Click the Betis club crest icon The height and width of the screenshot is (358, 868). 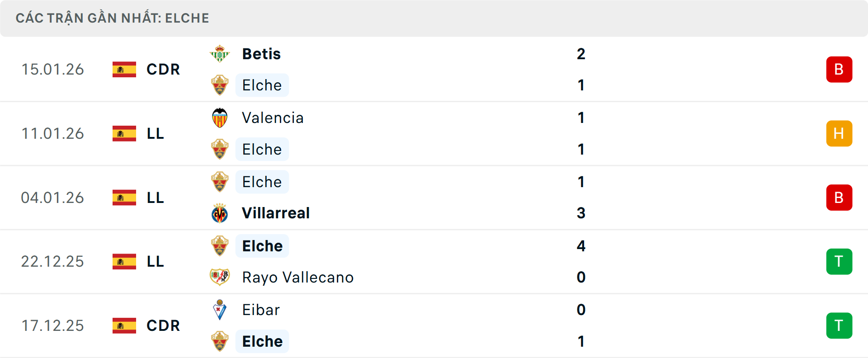point(220,54)
